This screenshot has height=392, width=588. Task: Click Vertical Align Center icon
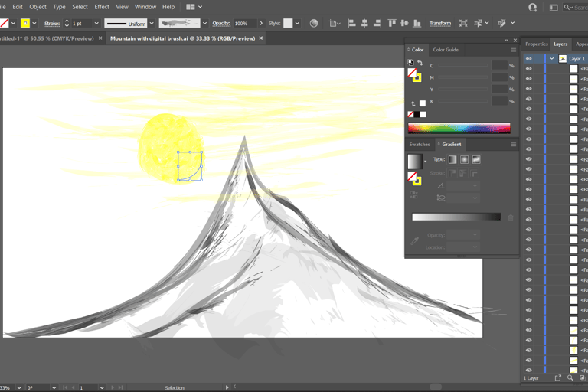pyautogui.click(x=404, y=23)
